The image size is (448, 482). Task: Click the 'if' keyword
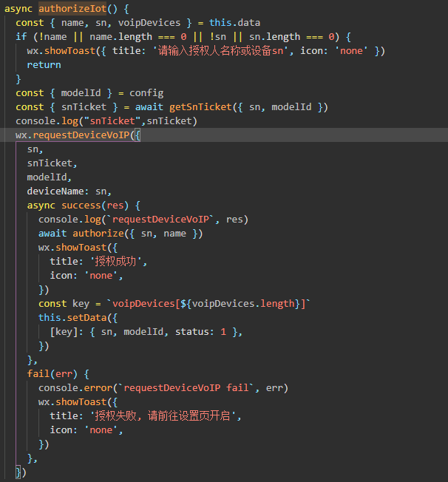coord(21,37)
